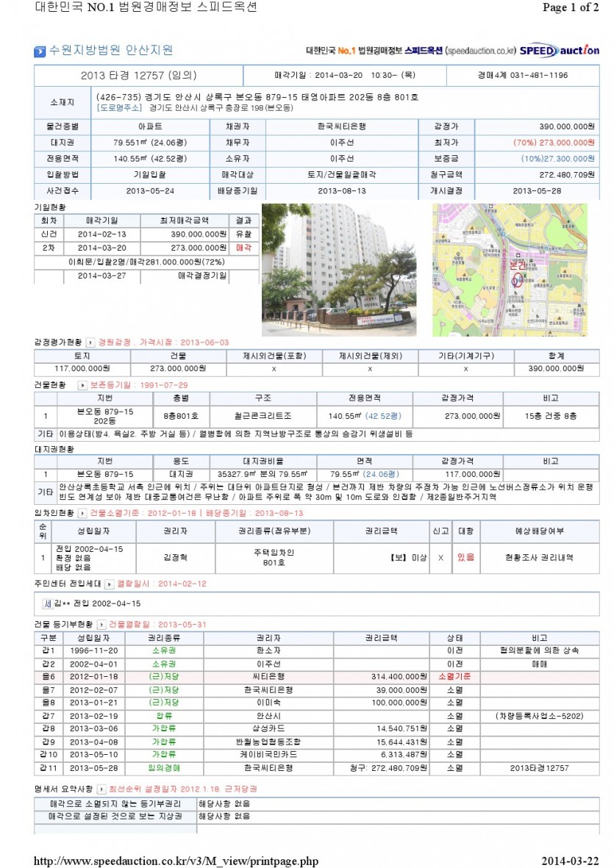The height and width of the screenshot is (868, 614).
Task: Click the blue (10%)27,300,000원 deposit
Action: pos(558,159)
